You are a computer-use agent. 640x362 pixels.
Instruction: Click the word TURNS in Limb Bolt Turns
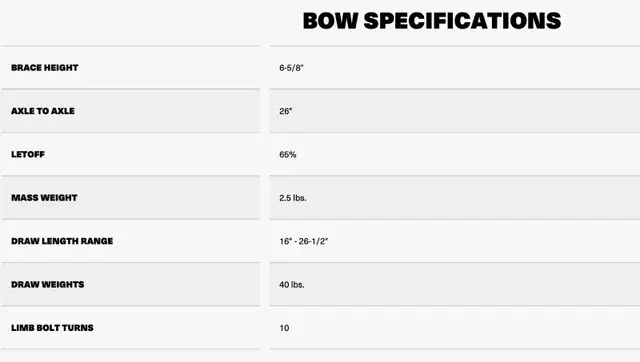[78, 328]
